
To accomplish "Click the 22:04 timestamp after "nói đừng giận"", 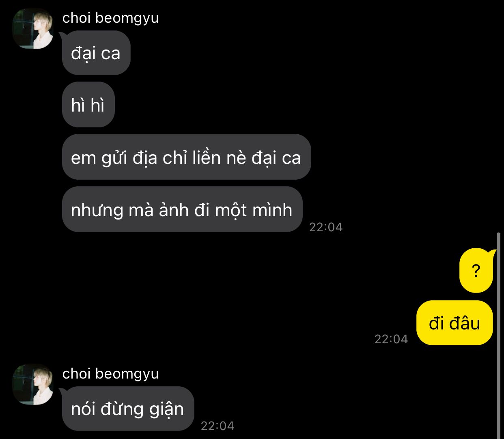I will (218, 426).
